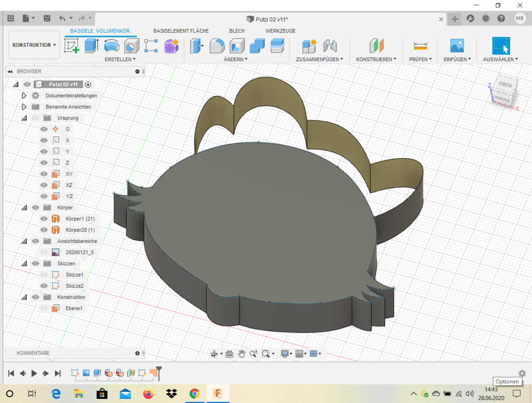Image resolution: width=532 pixels, height=403 pixels.
Task: Open the ERSTELLEN dropdown menu
Action: click(120, 59)
